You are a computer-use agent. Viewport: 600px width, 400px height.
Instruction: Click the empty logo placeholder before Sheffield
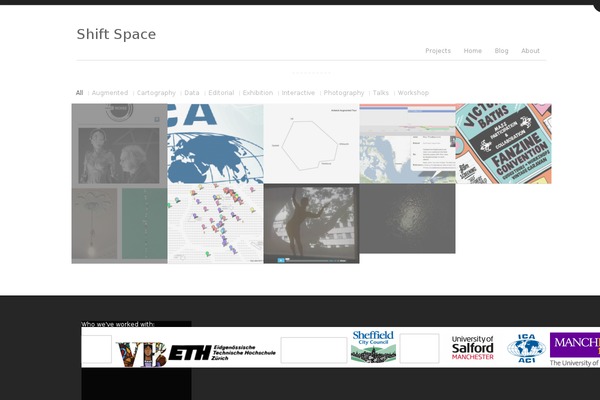(314, 350)
